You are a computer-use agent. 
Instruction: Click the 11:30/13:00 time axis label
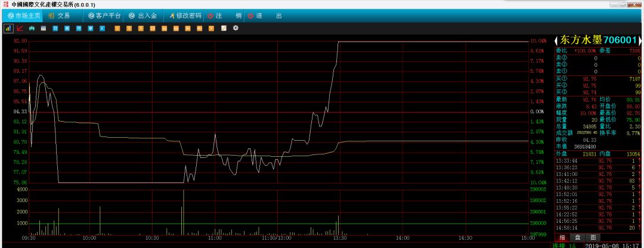click(277, 238)
